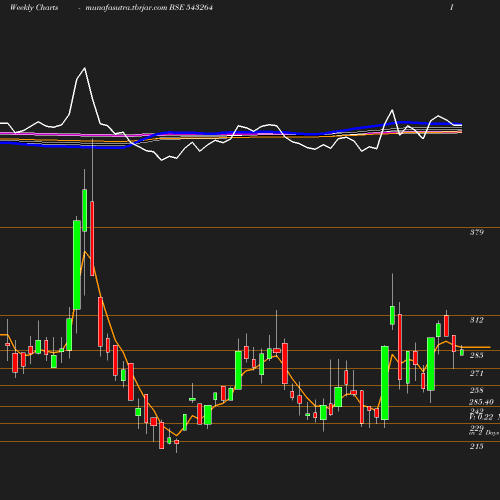The width and height of the screenshot is (500, 500).
Task: Click the 271 price level label
Action: click(x=477, y=373)
